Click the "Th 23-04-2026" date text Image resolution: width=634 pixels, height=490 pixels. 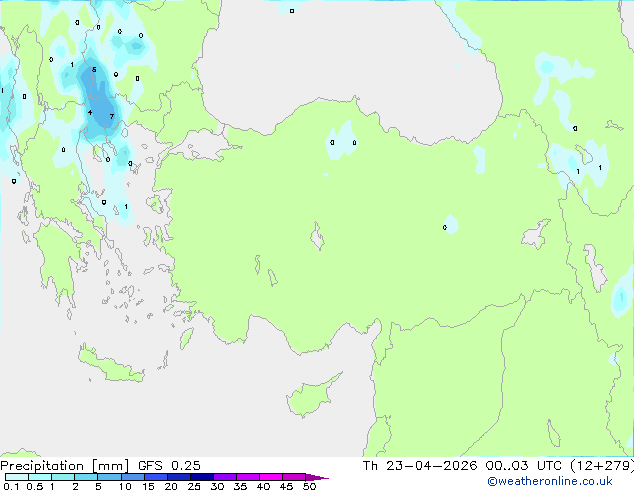tap(420, 466)
